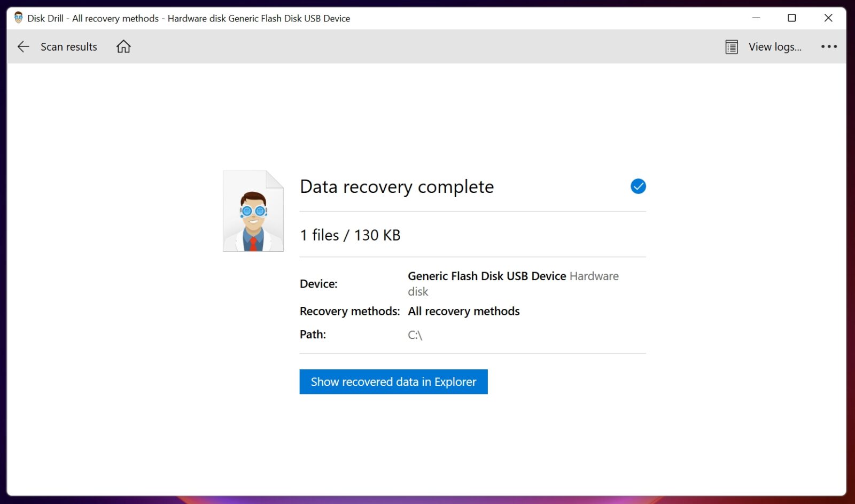Click the Recovery methods field label
855x504 pixels.
pos(349,311)
